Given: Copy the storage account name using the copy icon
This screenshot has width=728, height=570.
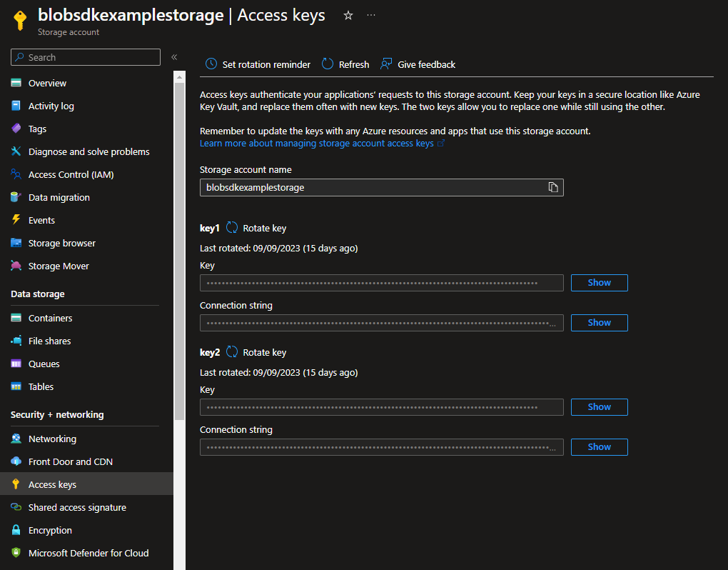Looking at the screenshot, I should 553,187.
